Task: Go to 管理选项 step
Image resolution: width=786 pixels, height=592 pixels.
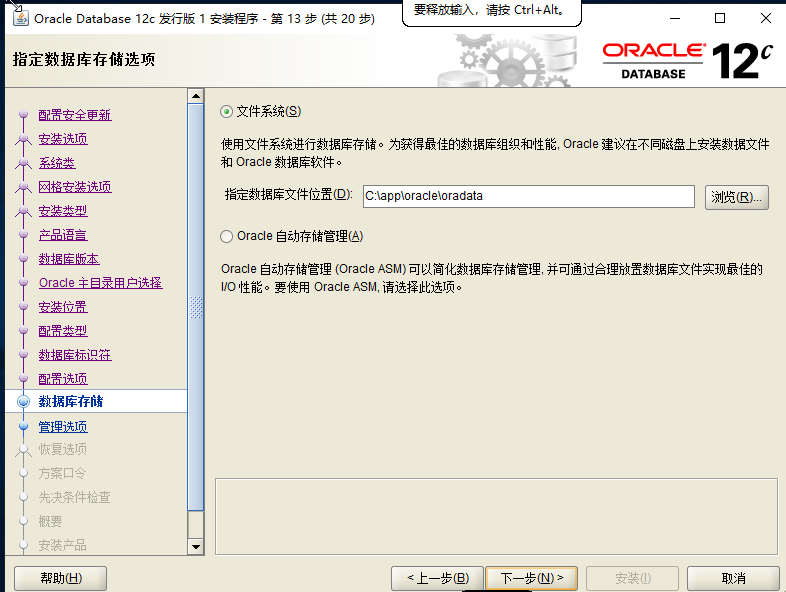Action: 63,427
